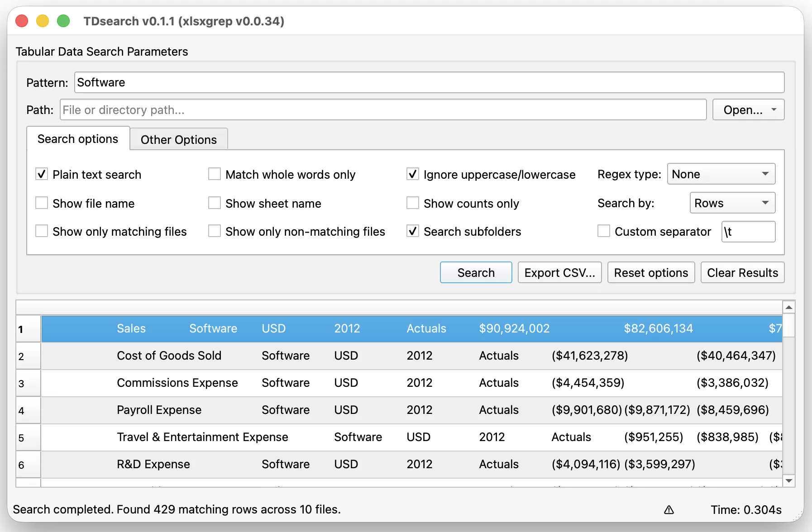Image resolution: width=812 pixels, height=532 pixels.
Task: Click the ($41,623,278) value
Action: [590, 356]
